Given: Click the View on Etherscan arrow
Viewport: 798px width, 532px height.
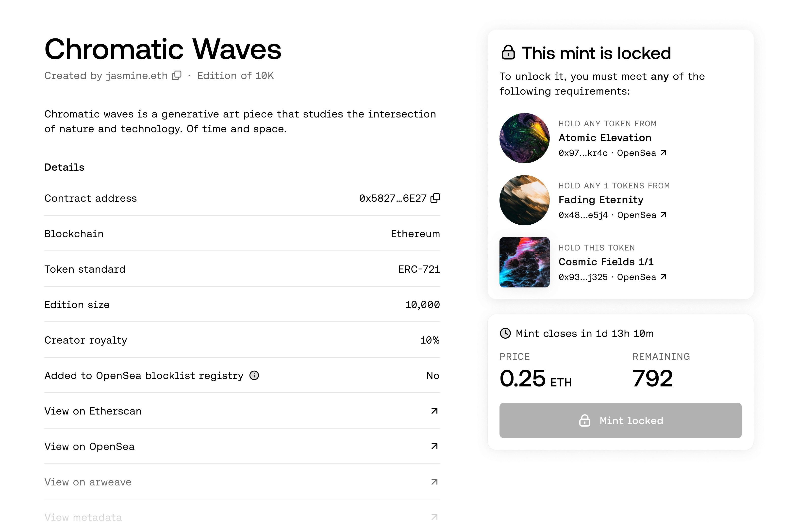Looking at the screenshot, I should (434, 411).
